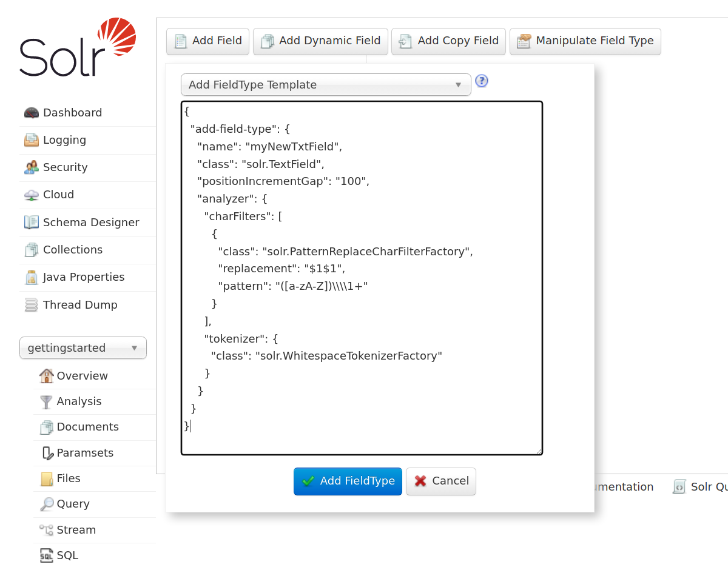The height and width of the screenshot is (567, 728).
Task: Click the Add FieldType button
Action: (348, 481)
